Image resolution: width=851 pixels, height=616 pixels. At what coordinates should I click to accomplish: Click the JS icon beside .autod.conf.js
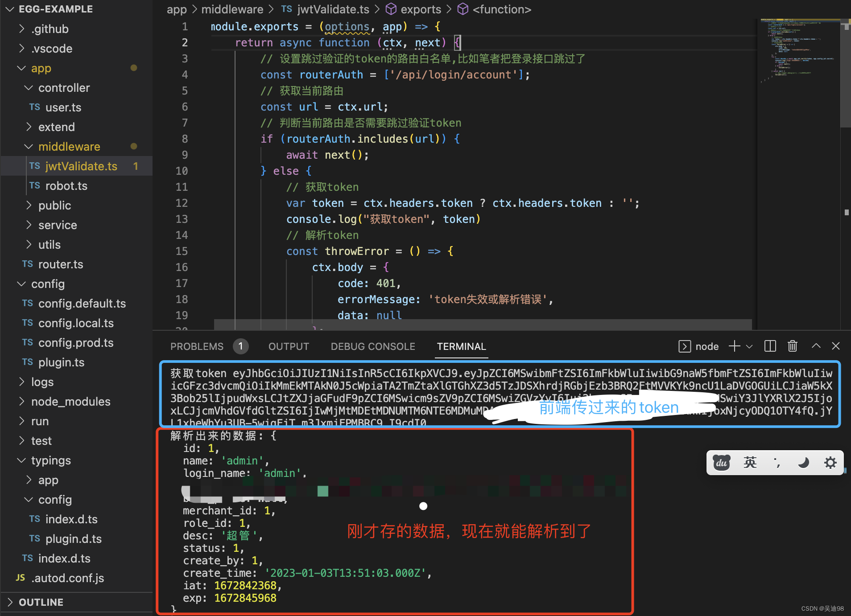21,578
